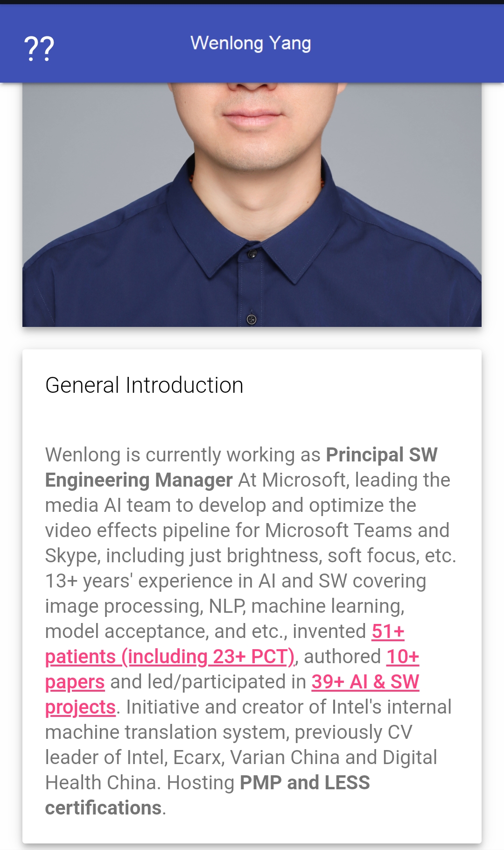Select the General Introduction heading
Image resolution: width=504 pixels, height=850 pixels.
(144, 385)
